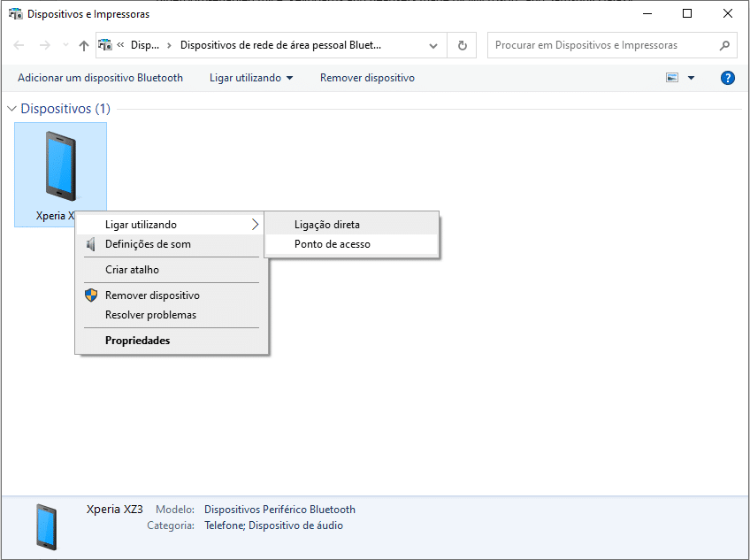Choose Ponto de acesso option
Image resolution: width=750 pixels, height=560 pixels.
tap(332, 244)
